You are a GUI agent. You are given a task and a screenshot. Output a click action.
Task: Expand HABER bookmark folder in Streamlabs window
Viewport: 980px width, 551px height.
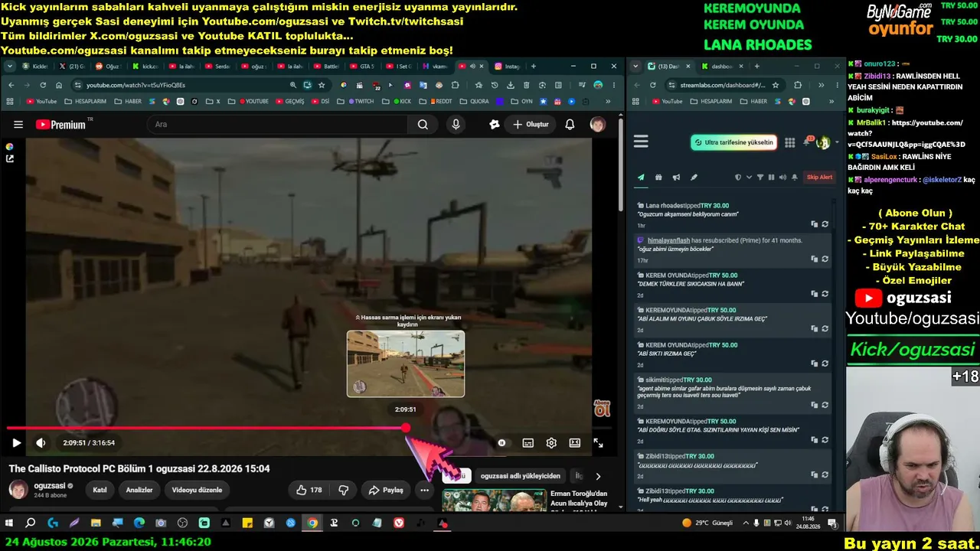753,101
